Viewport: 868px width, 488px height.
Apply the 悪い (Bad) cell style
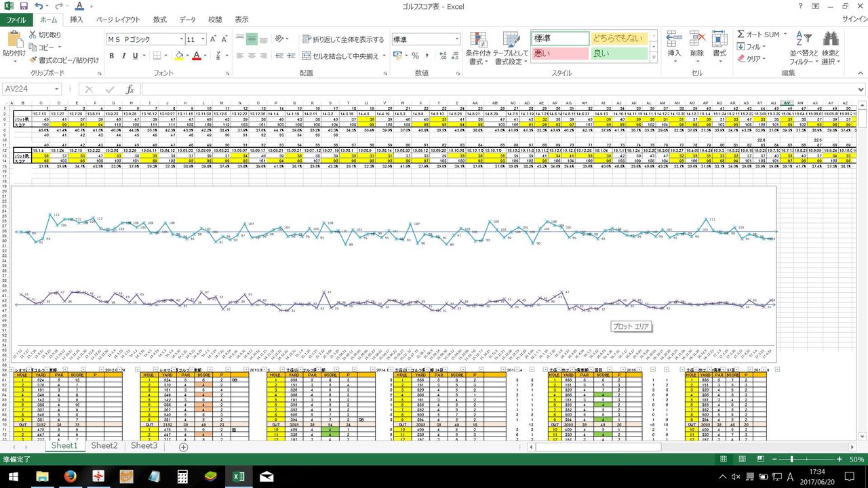pyautogui.click(x=559, y=54)
